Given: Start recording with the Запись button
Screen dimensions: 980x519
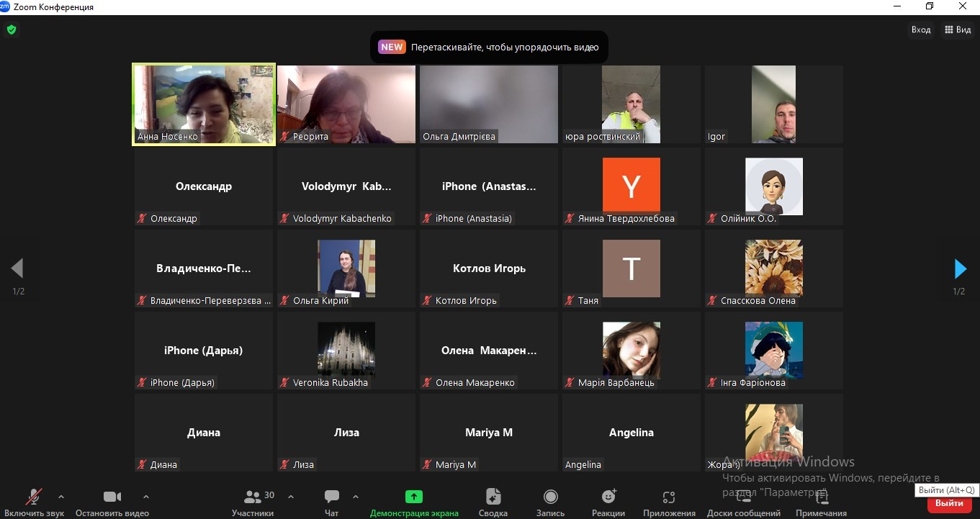Looking at the screenshot, I should [551, 502].
